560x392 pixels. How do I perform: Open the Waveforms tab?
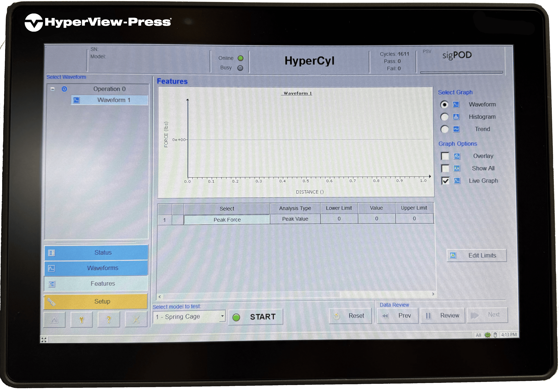pos(96,268)
